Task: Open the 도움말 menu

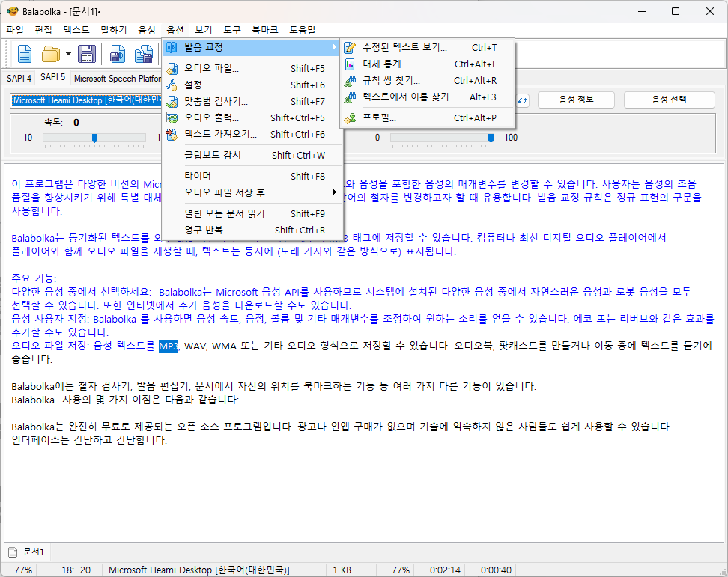Action: click(x=303, y=30)
